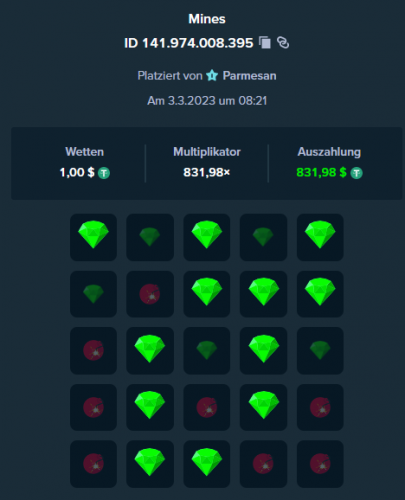
Task: Click the bet ID 141.974.008.395 text
Action: [189, 43]
